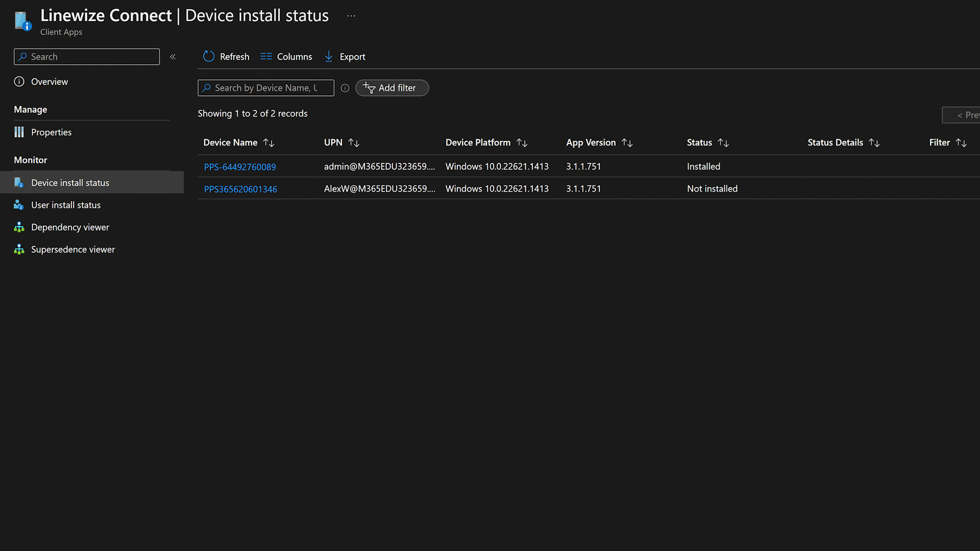The image size is (980, 551).
Task: Open Properties under Manage
Action: (x=51, y=132)
